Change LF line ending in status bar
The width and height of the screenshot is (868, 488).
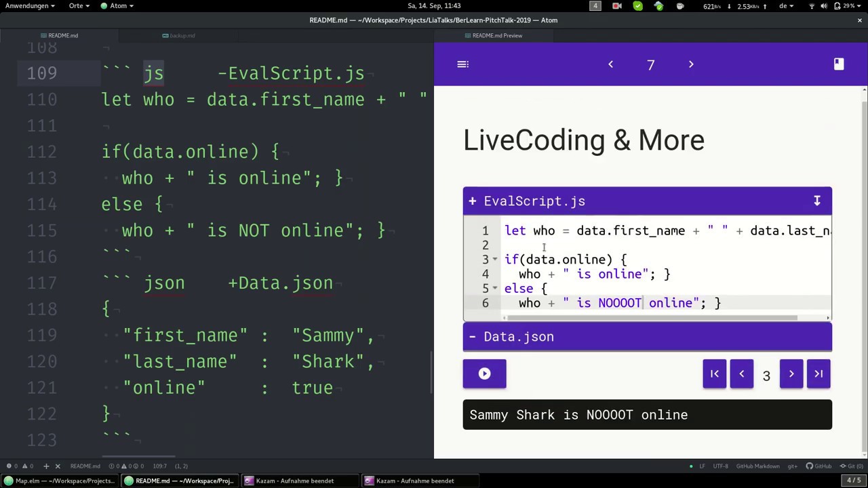[702, 466]
